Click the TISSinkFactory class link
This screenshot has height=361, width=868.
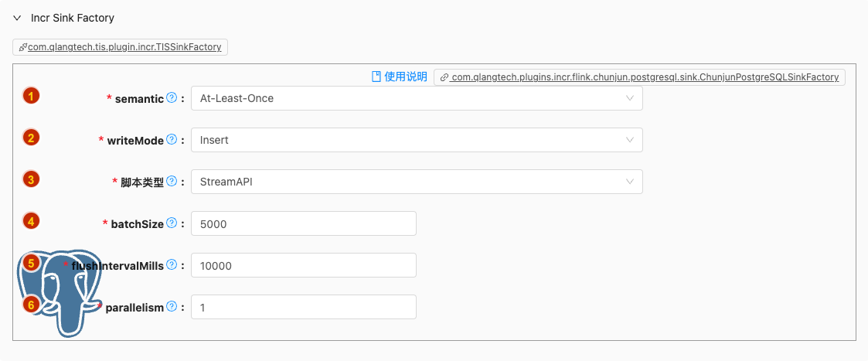(x=124, y=47)
